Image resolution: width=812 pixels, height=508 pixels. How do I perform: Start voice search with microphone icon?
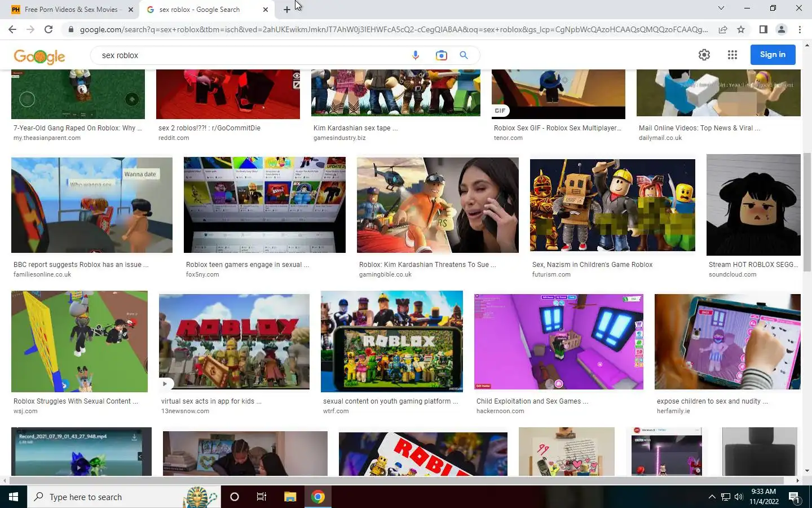click(416, 55)
